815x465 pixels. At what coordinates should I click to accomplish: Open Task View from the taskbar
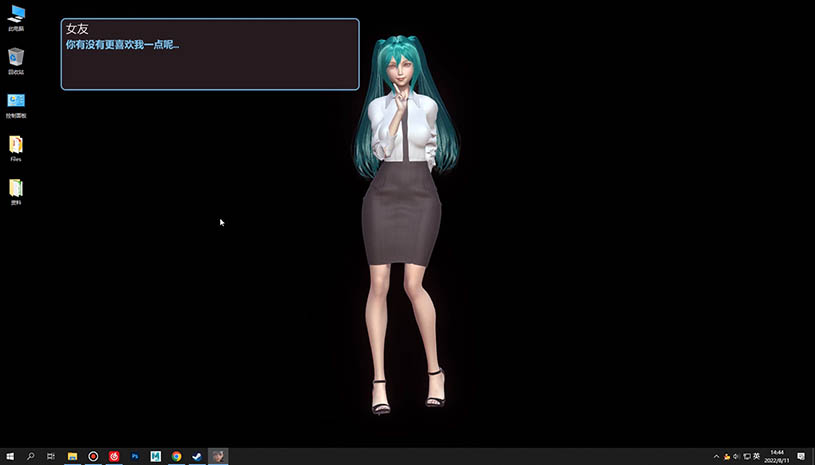point(51,456)
